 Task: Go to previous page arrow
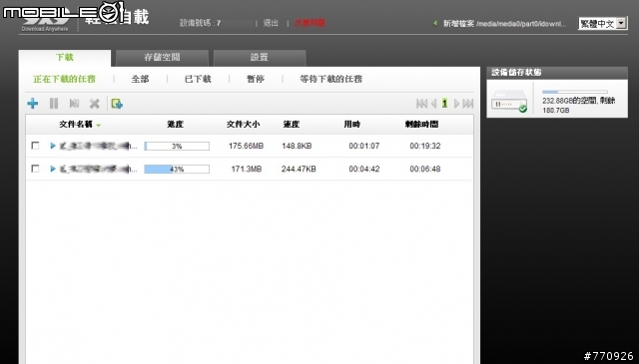pos(433,104)
